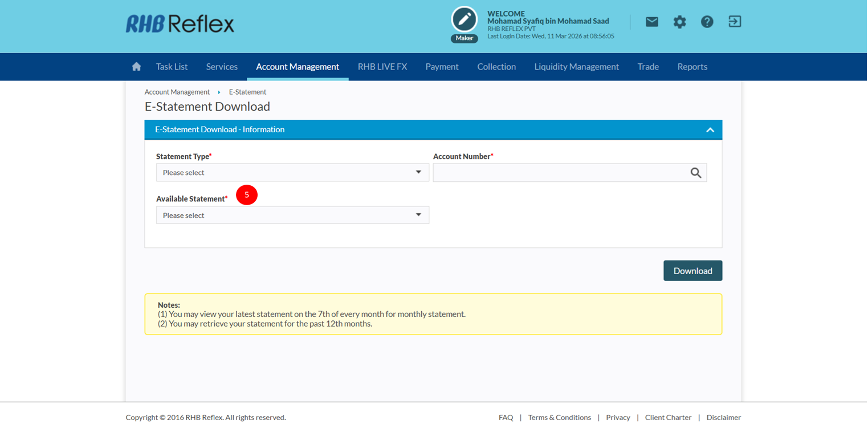
Task: Open the FAQ footer link
Action: [x=506, y=417]
